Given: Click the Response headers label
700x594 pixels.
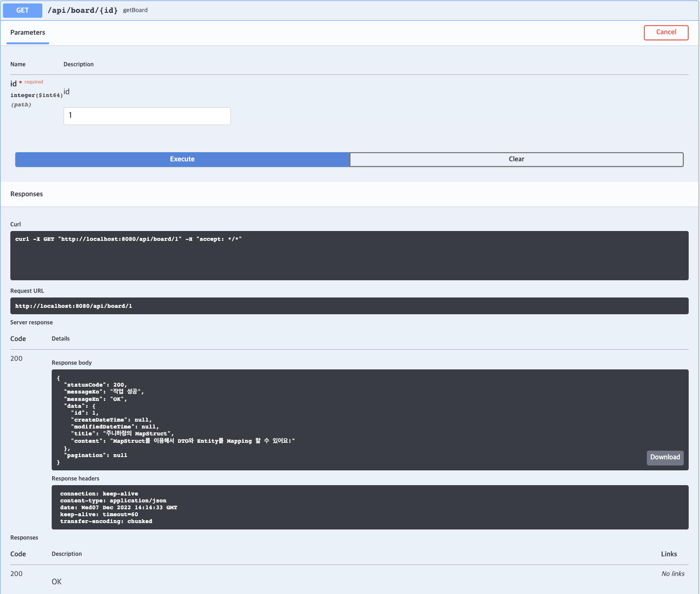Looking at the screenshot, I should 75,479.
